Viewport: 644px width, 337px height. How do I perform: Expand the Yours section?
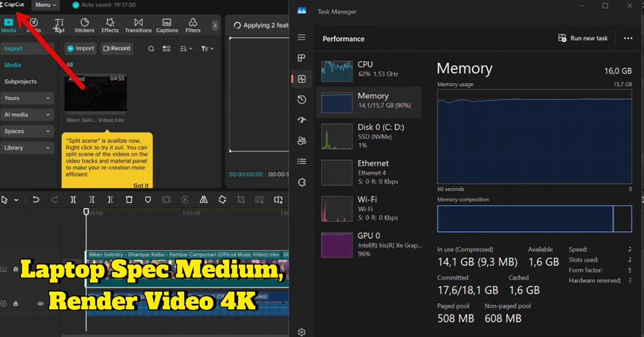(27, 98)
